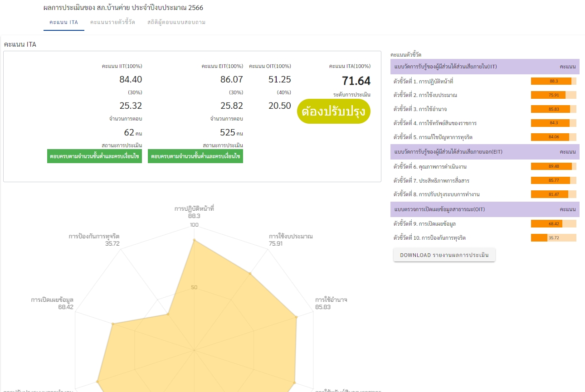Click the 75.91 progress bar for การใช้งบประมาณ
The height and width of the screenshot is (392, 585).
tap(553, 95)
